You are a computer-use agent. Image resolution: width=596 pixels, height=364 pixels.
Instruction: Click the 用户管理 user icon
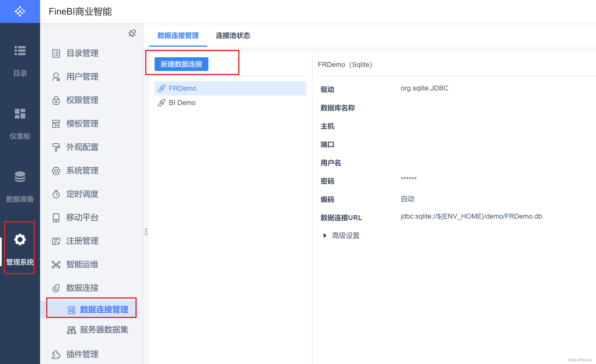56,77
